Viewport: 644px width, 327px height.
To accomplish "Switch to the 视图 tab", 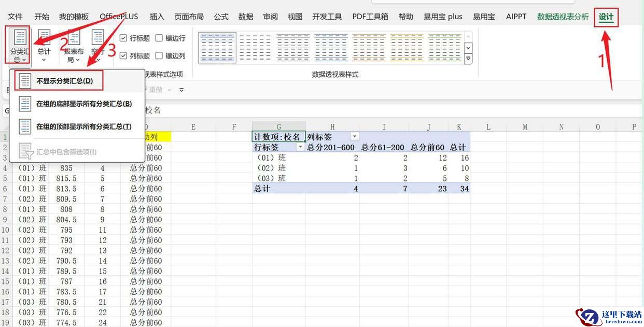I will pyautogui.click(x=295, y=17).
